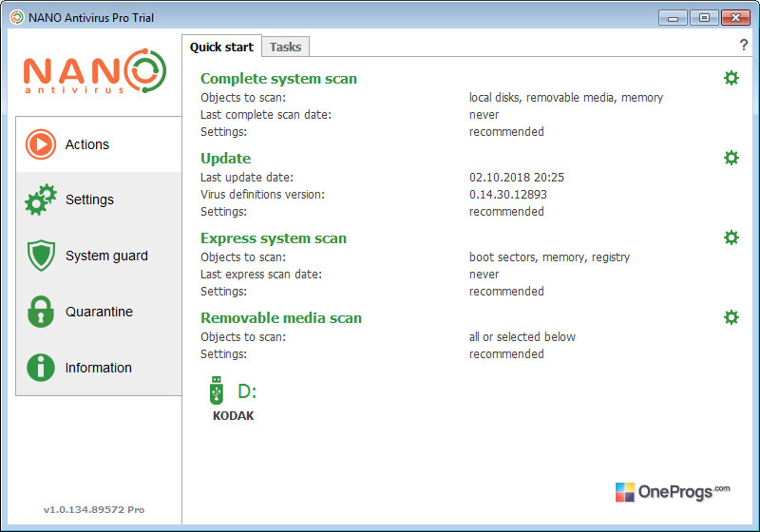The height and width of the screenshot is (532, 760).
Task: Open Complete system scan gear settings
Action: pos(731,78)
